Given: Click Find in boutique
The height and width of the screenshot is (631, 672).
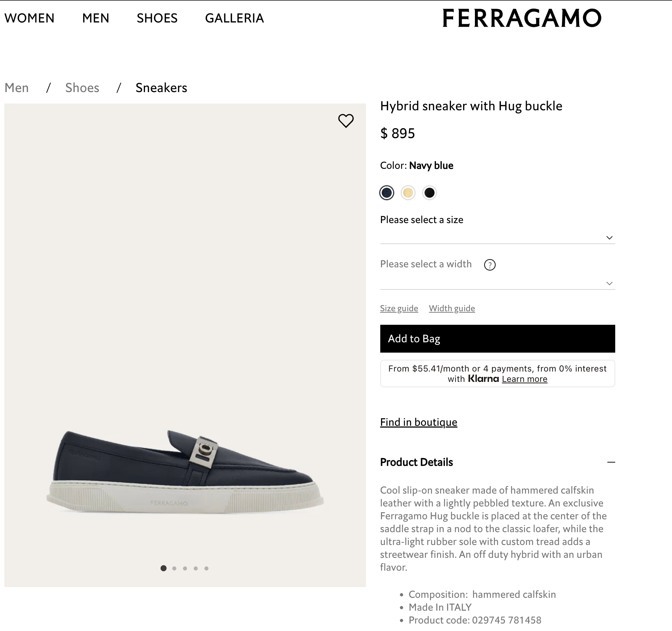Looking at the screenshot, I should coord(418,422).
